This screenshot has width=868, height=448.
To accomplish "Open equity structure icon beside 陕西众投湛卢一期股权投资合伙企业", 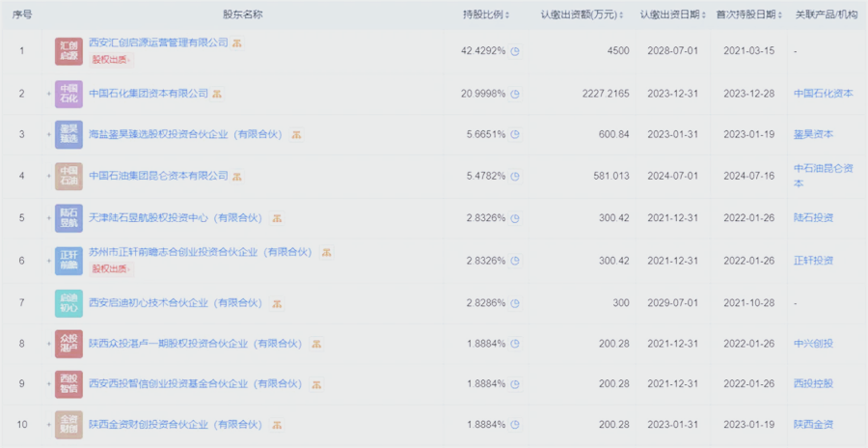I will pyautogui.click(x=316, y=344).
